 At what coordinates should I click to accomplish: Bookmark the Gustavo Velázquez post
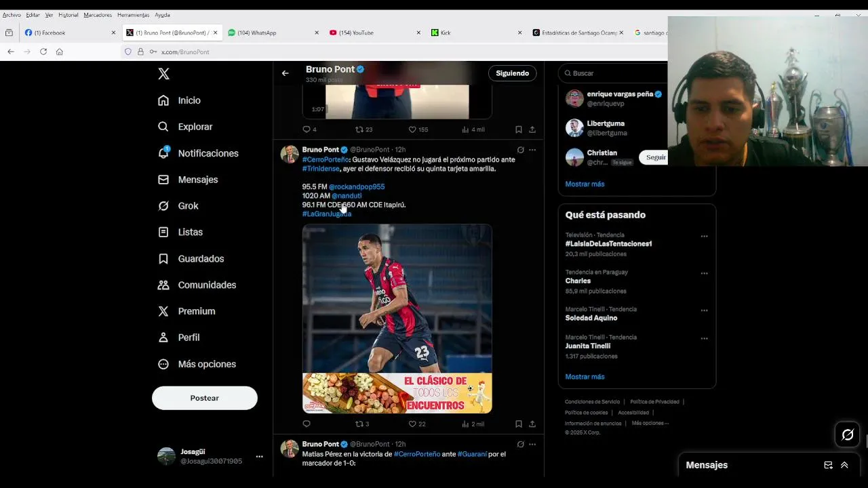(x=519, y=424)
